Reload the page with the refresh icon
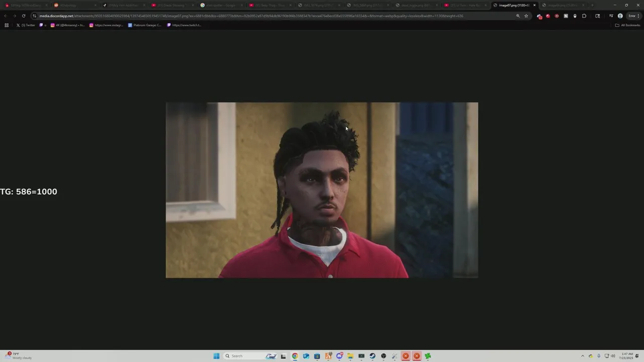The height and width of the screenshot is (362, 644). 24,16
